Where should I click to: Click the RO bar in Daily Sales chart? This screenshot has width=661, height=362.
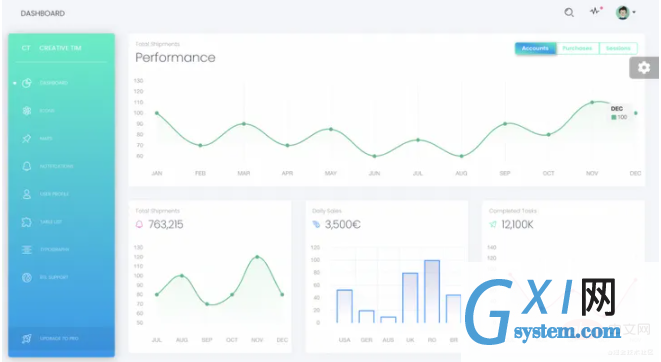tap(432, 291)
